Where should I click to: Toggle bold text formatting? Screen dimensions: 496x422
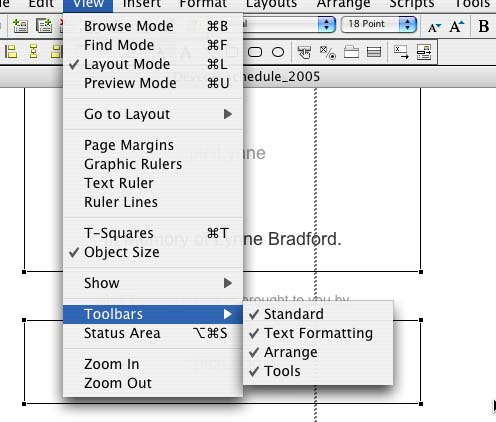(484, 26)
